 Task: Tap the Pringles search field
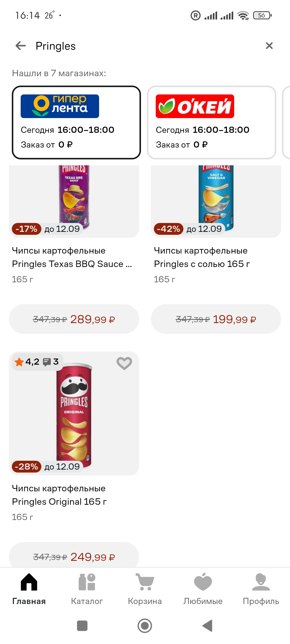click(x=145, y=46)
